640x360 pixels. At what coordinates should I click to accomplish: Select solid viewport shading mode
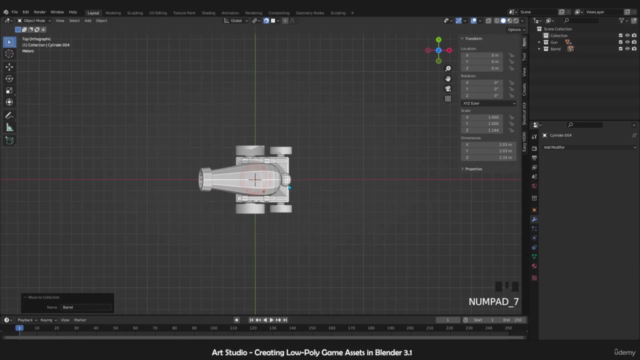pos(503,21)
